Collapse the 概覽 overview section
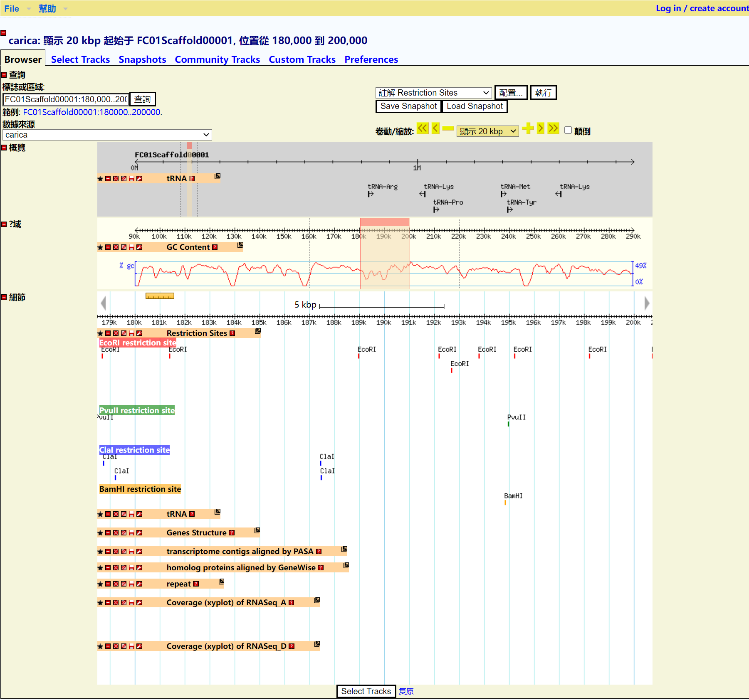This screenshot has width=749, height=700. (4, 148)
